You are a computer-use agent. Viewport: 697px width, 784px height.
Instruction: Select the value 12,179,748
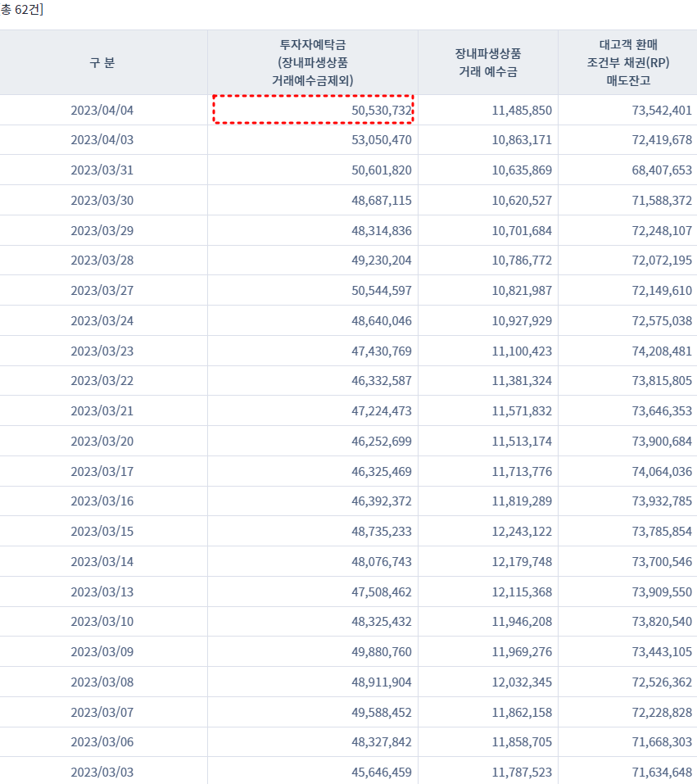coord(522,561)
